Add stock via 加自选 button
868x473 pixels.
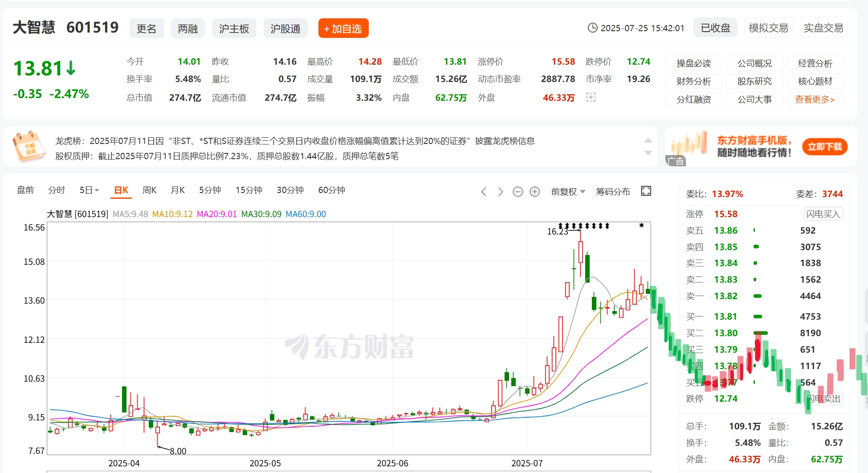point(343,29)
